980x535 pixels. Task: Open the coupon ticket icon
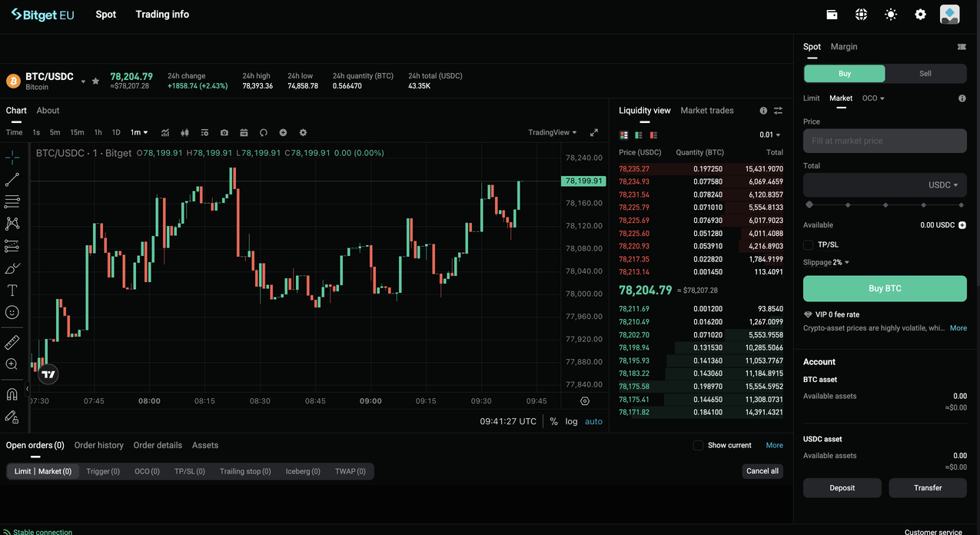tap(962, 47)
